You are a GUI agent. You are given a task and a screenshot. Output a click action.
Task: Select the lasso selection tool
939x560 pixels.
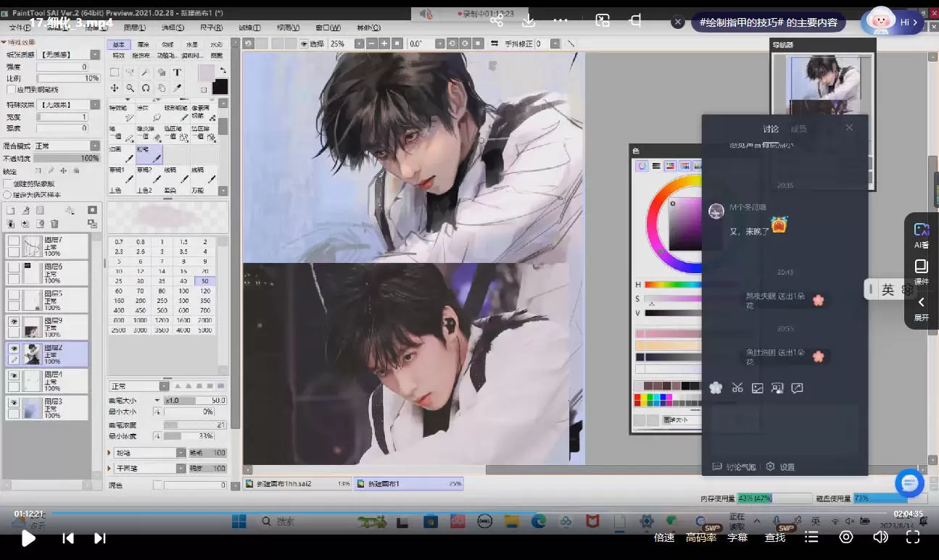coord(130,72)
